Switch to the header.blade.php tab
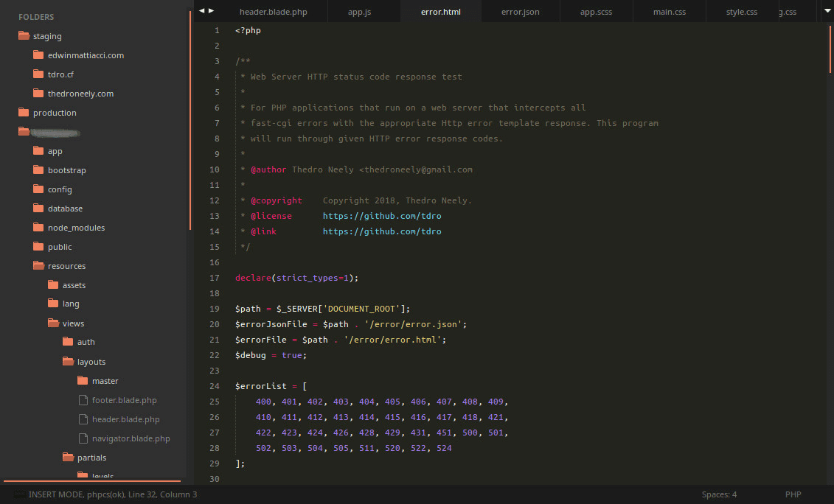 point(274,12)
